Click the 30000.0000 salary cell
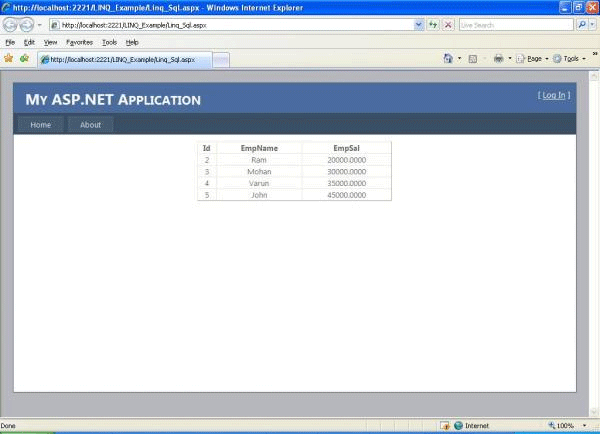Image resolution: width=600 pixels, height=434 pixels. click(347, 171)
